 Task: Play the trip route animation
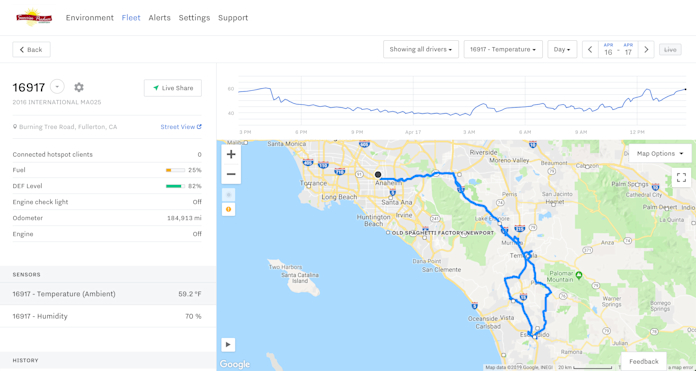point(228,344)
